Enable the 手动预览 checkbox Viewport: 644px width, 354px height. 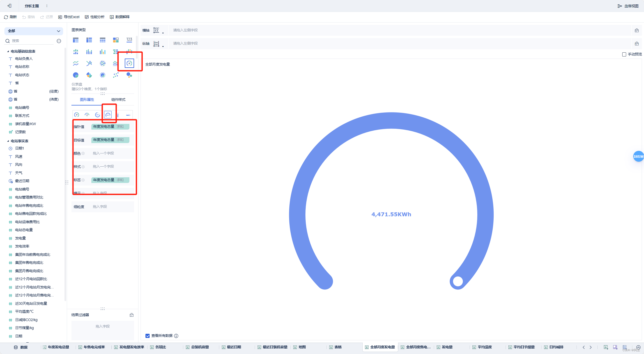624,54
